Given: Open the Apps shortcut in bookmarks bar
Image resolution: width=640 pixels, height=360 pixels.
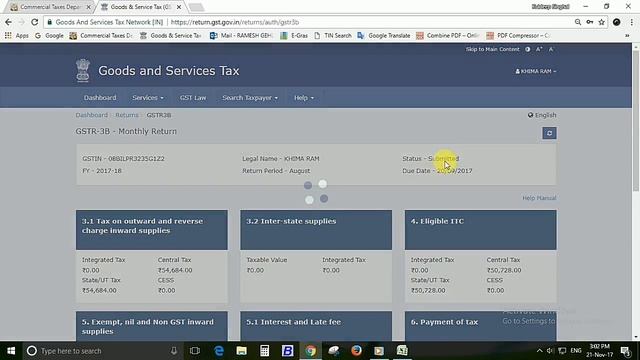Looking at the screenshot, I should coord(17,36).
